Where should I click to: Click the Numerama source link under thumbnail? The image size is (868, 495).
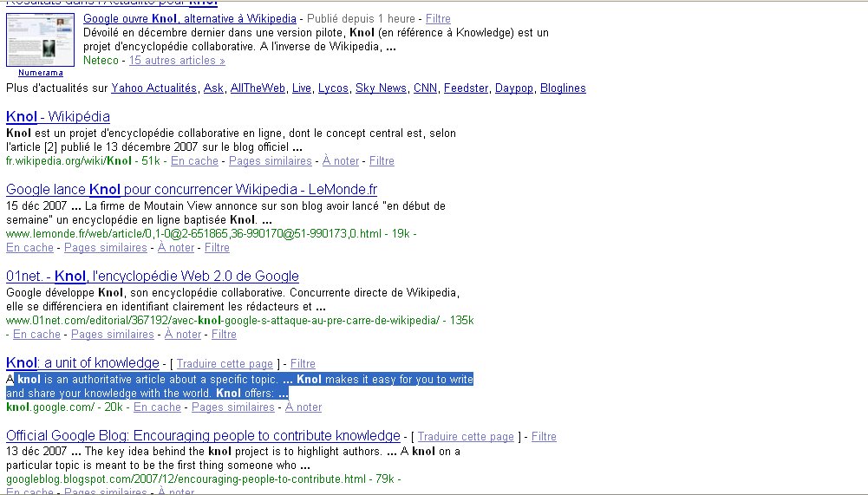[41, 73]
